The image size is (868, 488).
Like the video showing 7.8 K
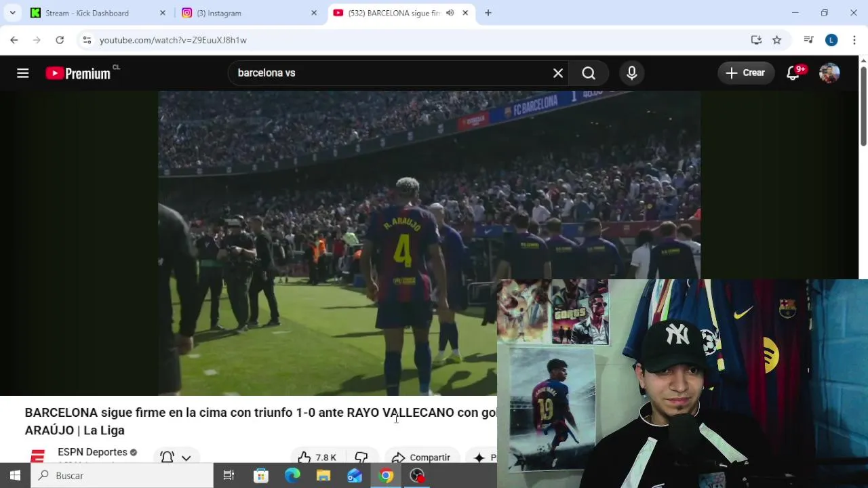(x=317, y=457)
